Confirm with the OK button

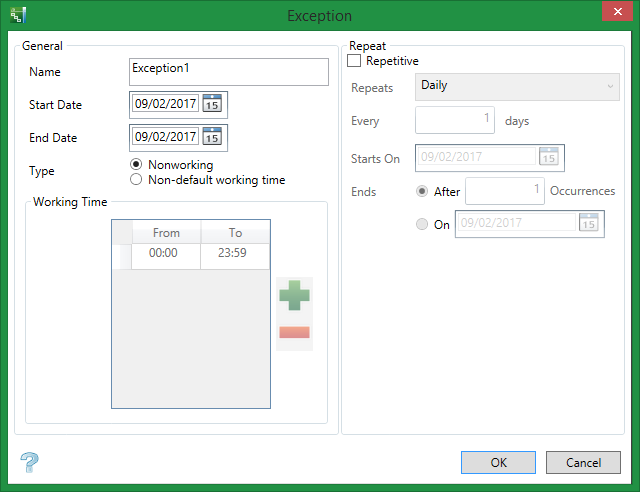(498, 462)
